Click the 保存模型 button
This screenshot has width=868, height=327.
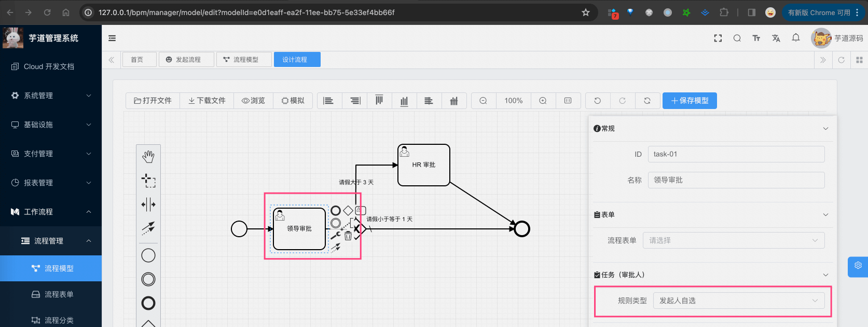pyautogui.click(x=690, y=101)
